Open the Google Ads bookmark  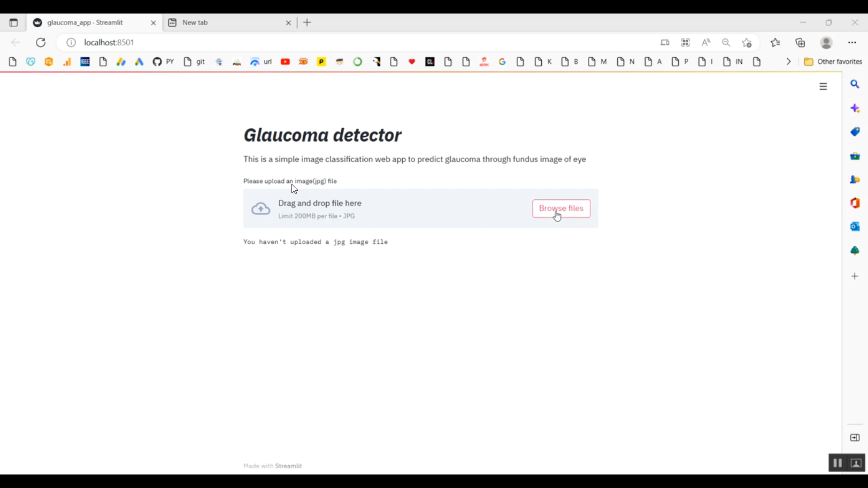coord(139,62)
